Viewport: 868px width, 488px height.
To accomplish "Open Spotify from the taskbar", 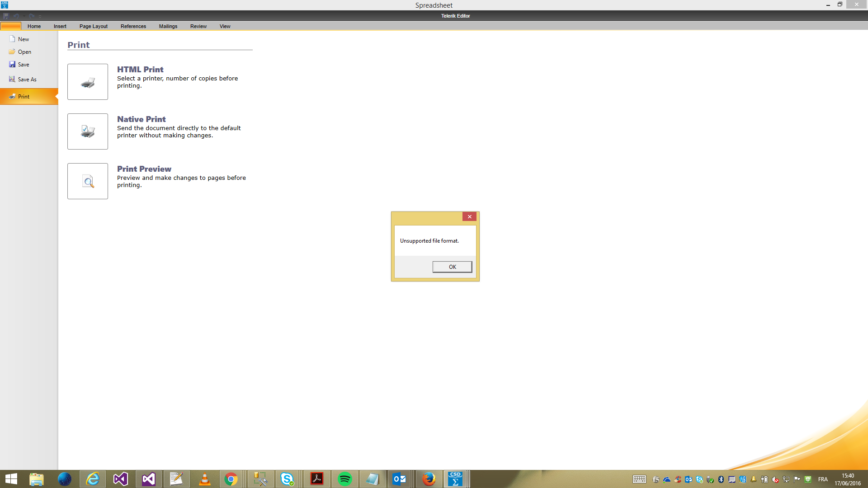I will 344,479.
